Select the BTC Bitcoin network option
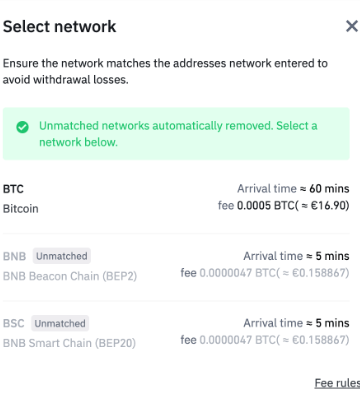 pyautogui.click(x=176, y=199)
